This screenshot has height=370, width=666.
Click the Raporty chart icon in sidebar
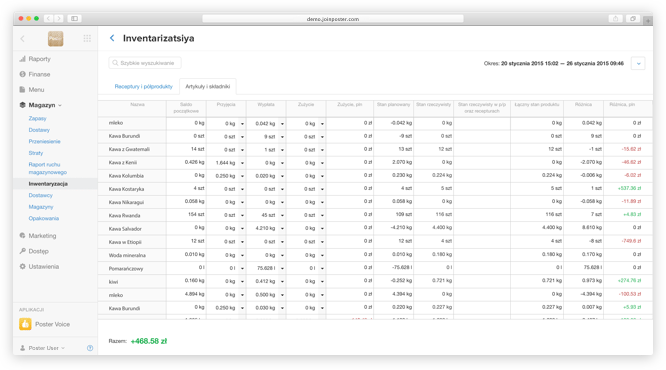(x=23, y=59)
